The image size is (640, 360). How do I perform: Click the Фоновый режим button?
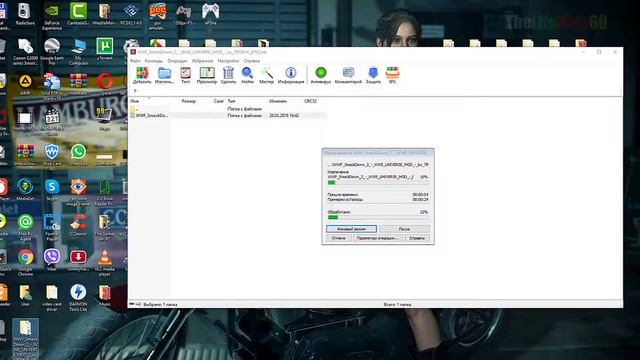pos(351,229)
